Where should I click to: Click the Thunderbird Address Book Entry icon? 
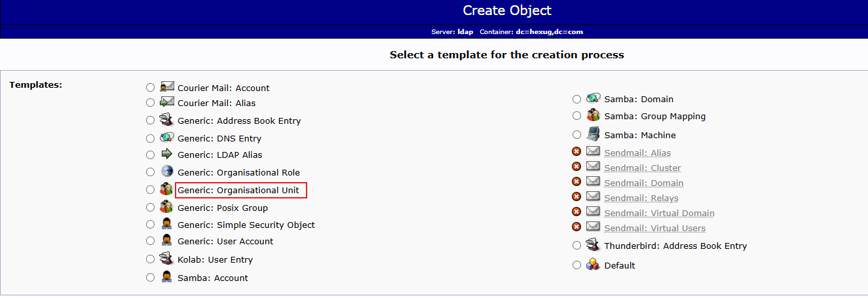[x=593, y=245]
